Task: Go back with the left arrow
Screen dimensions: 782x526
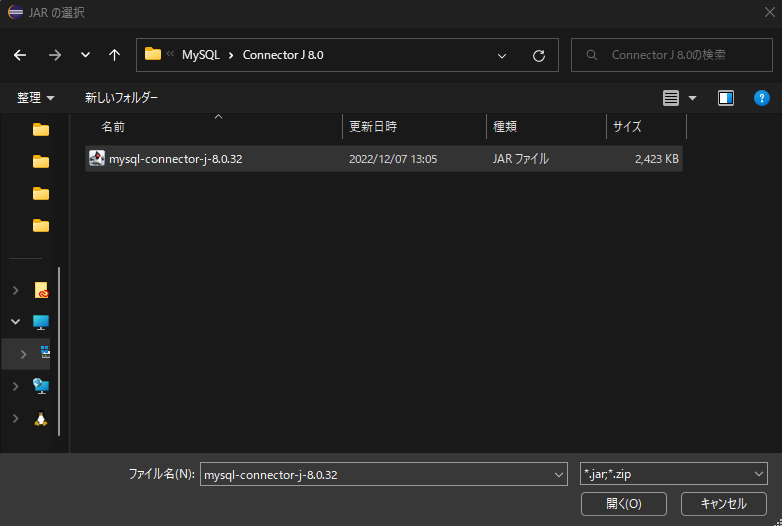Action: pos(20,55)
